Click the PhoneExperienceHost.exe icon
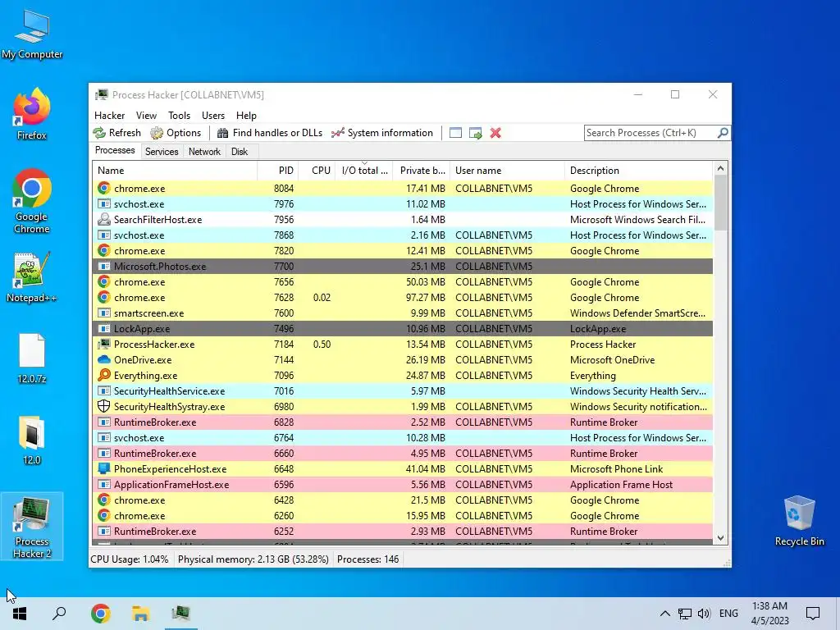Image resolution: width=840 pixels, height=630 pixels. coord(104,468)
